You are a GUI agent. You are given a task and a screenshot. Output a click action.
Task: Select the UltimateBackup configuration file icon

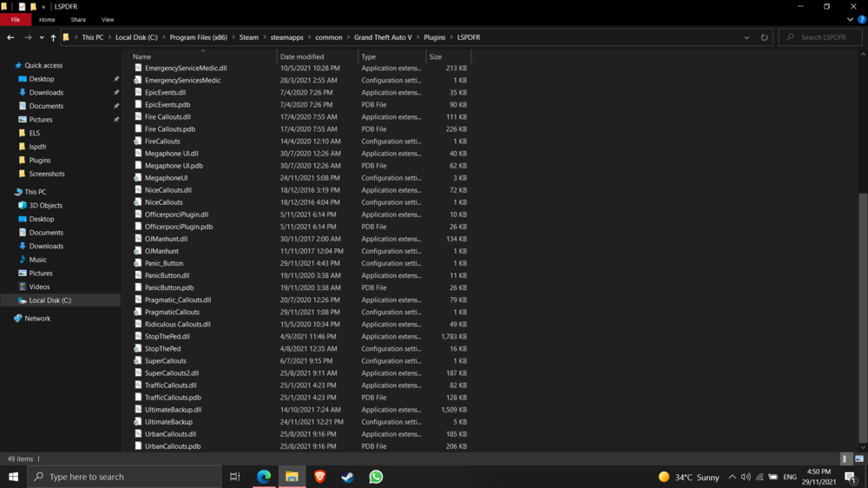click(x=138, y=421)
